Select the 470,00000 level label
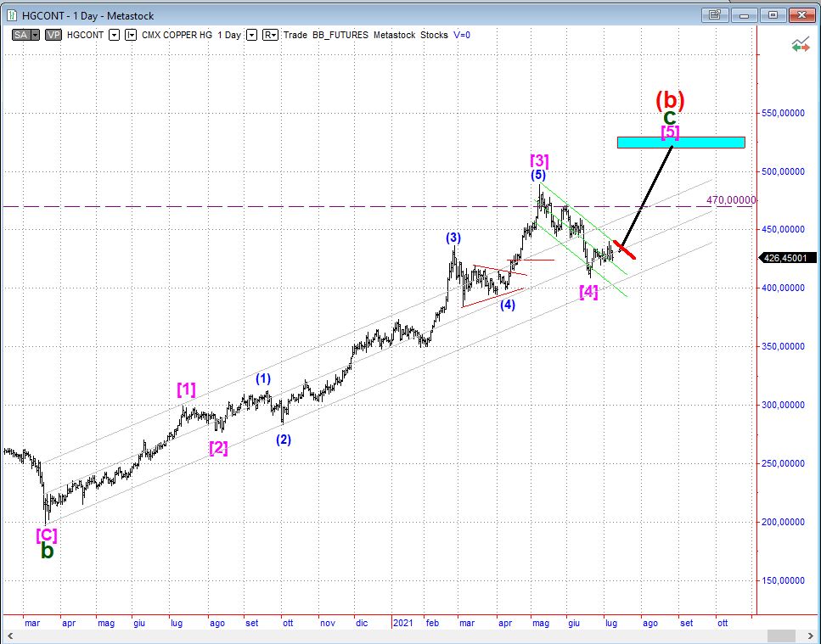The height and width of the screenshot is (644, 821). [731, 200]
